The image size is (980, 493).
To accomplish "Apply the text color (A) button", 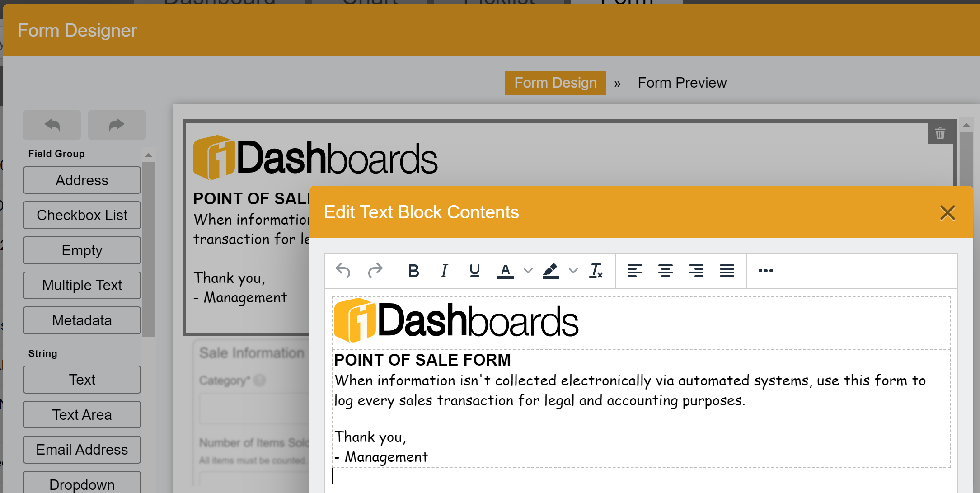I will [x=505, y=271].
